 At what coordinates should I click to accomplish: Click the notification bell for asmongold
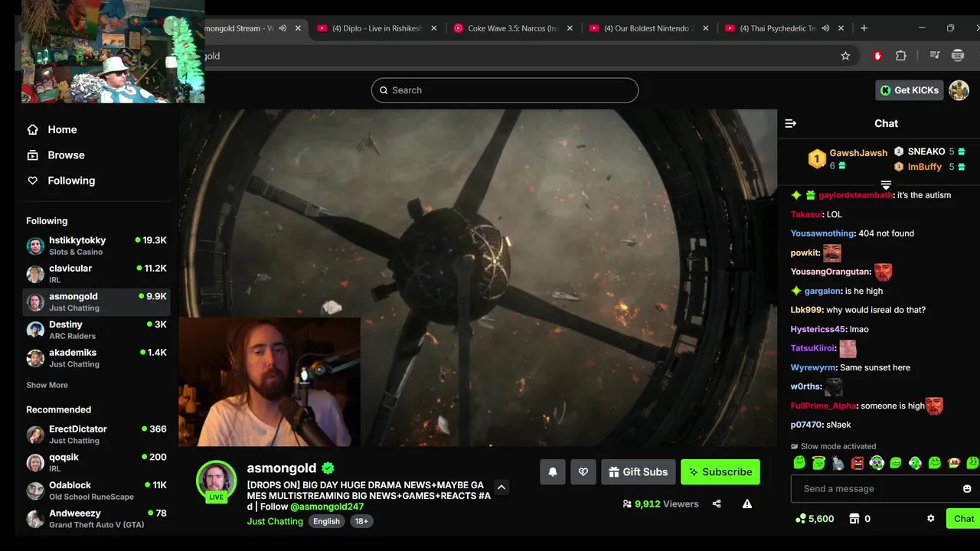[553, 472]
